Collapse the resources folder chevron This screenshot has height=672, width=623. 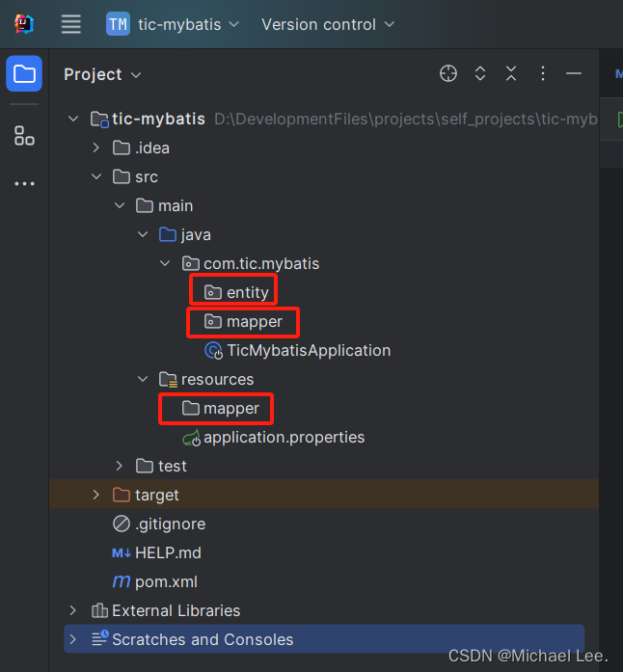click(143, 379)
